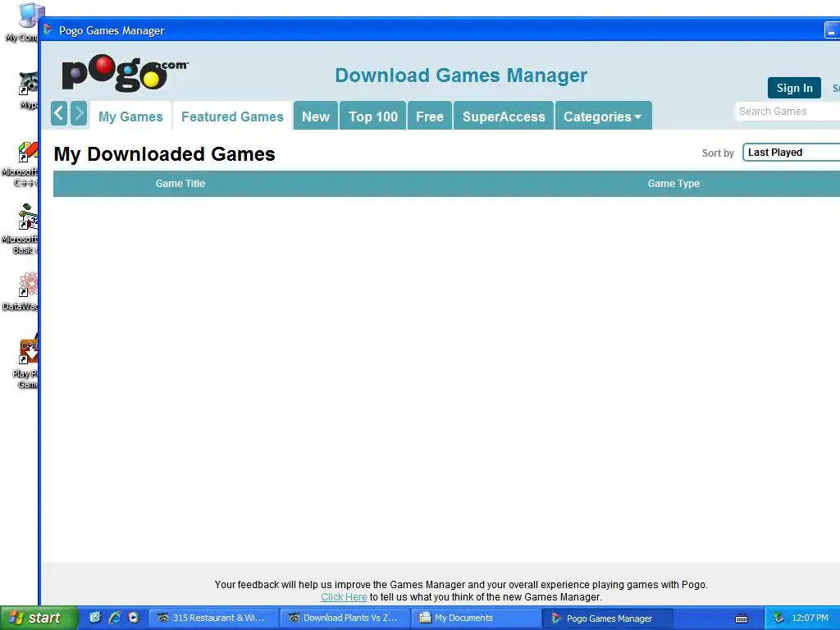Viewport: 840px width, 630px height.
Task: Click the Sign In button
Action: point(794,88)
